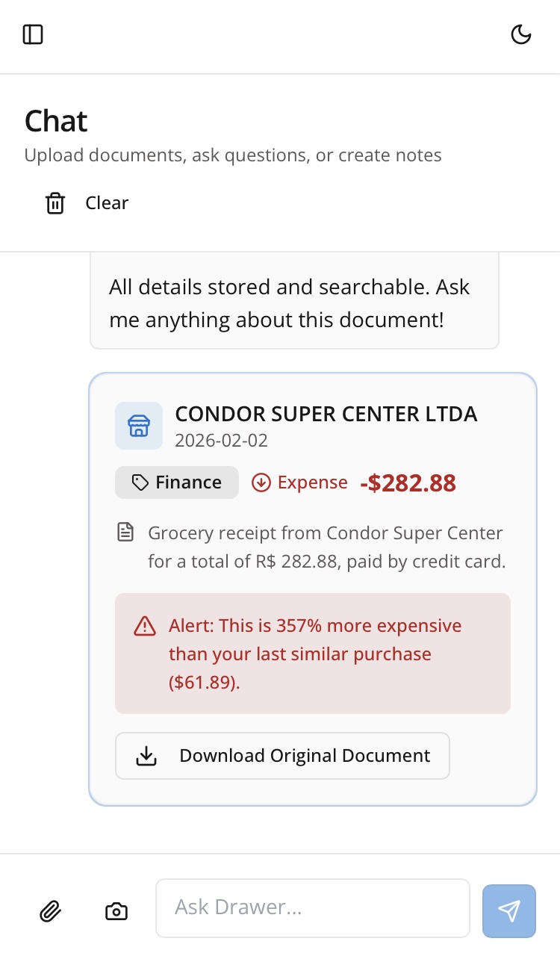Viewport: 560px width, 962px height.
Task: Focus the Ask Drawer input field
Action: pyautogui.click(x=312, y=907)
